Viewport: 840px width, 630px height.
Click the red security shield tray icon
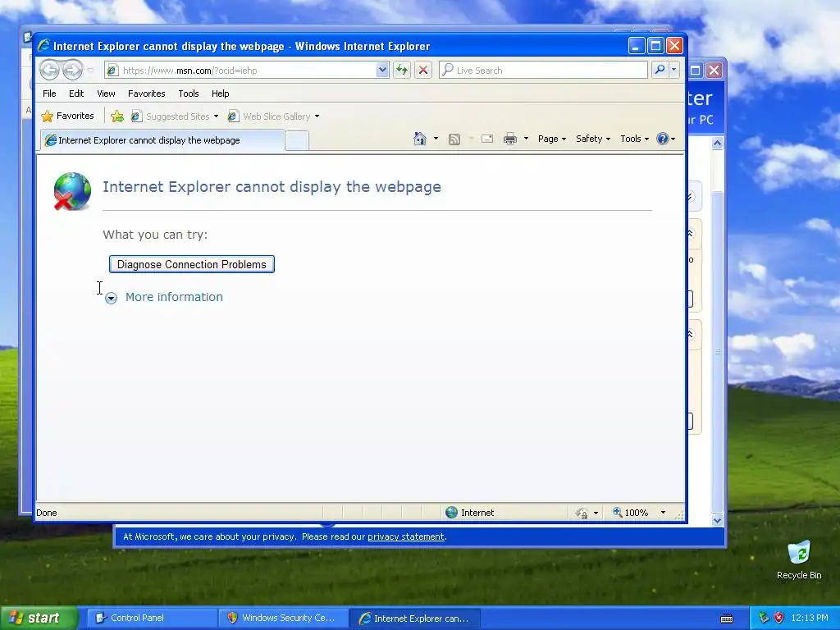pos(778,619)
